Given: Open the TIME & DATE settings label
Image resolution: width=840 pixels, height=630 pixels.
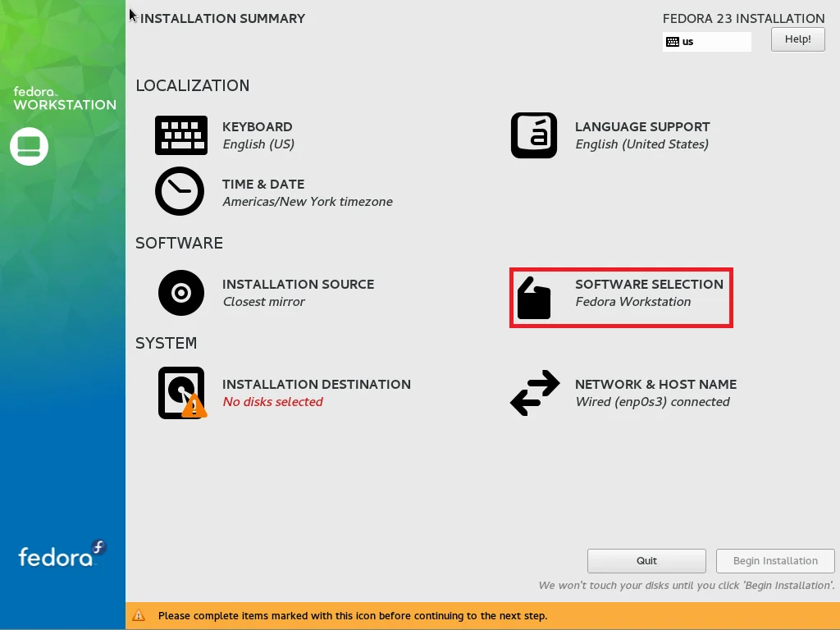Looking at the screenshot, I should (263, 185).
